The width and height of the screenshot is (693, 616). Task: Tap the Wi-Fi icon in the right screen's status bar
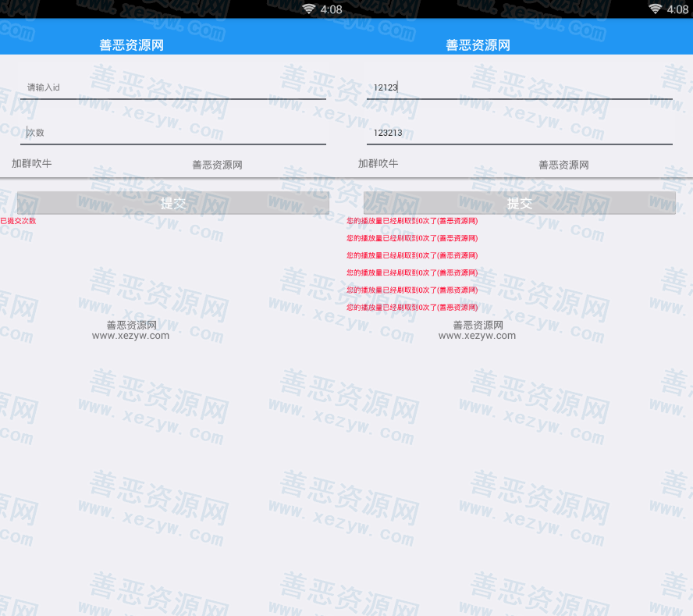[x=656, y=9]
